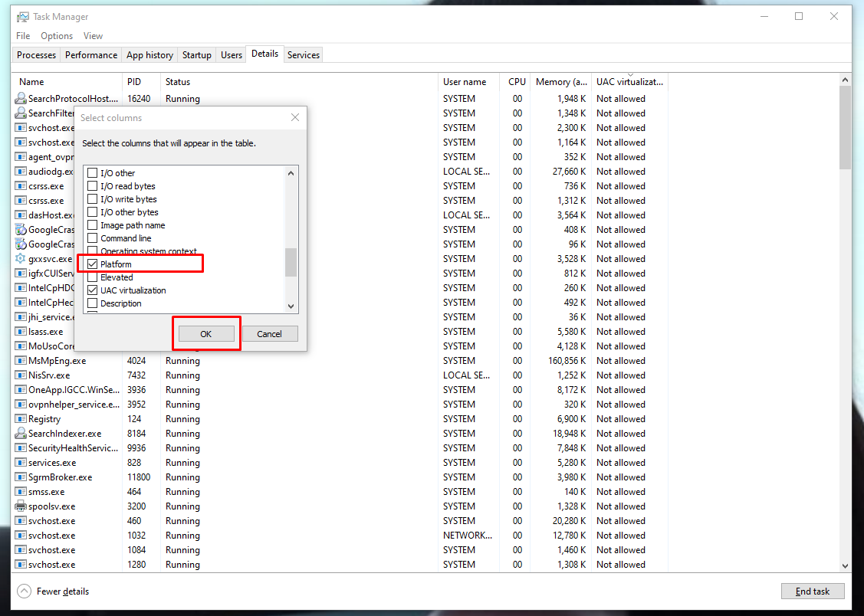This screenshot has height=616, width=864.
Task: Click the spoolsv.exe printer icon
Action: (x=21, y=506)
